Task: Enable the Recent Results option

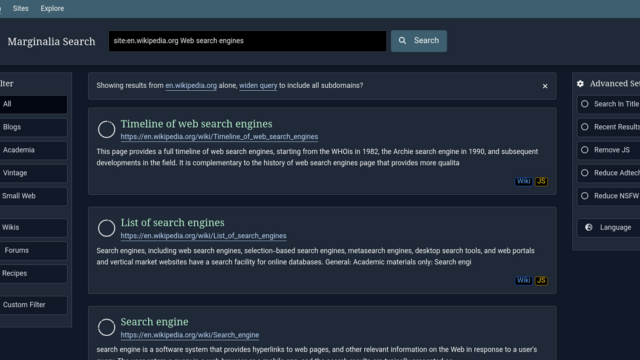Action: click(609, 127)
